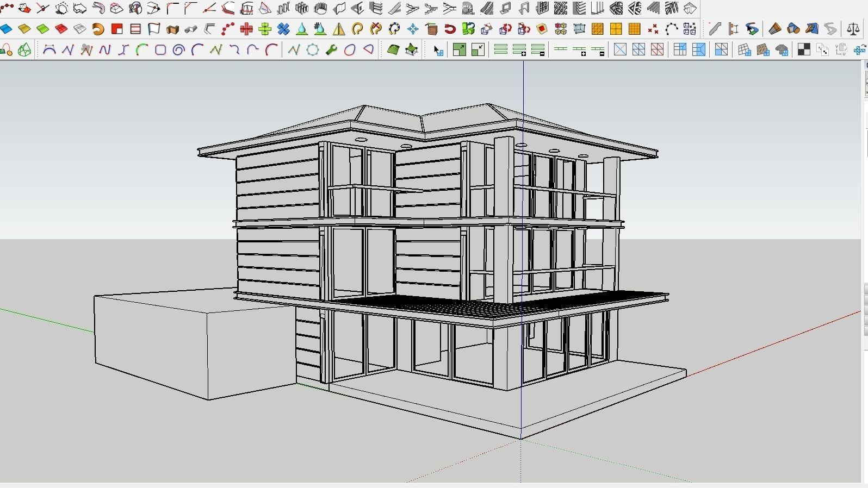Click the plain blue water drop icon

click(x=302, y=29)
